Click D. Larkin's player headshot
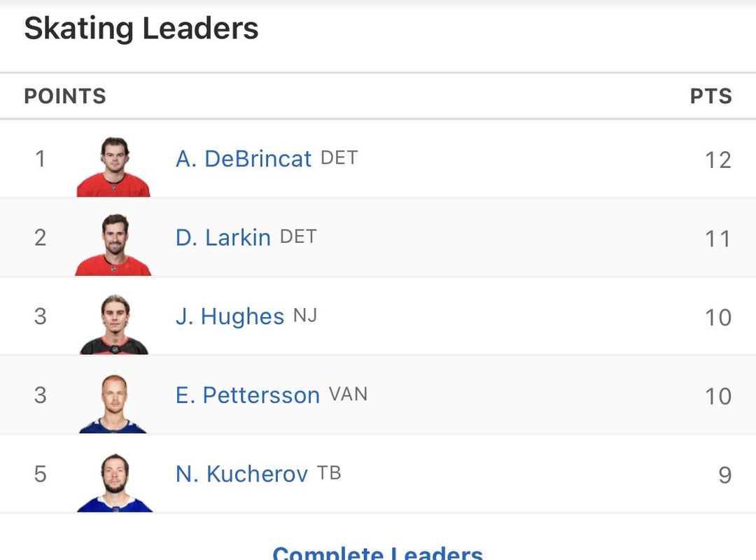Viewport: 756px width, 560px height. [113, 245]
